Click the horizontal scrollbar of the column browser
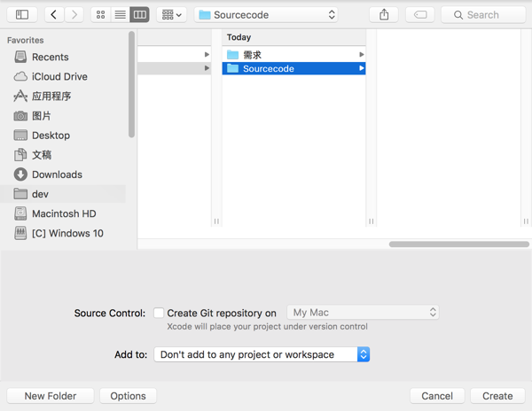532x411 pixels. 459,244
